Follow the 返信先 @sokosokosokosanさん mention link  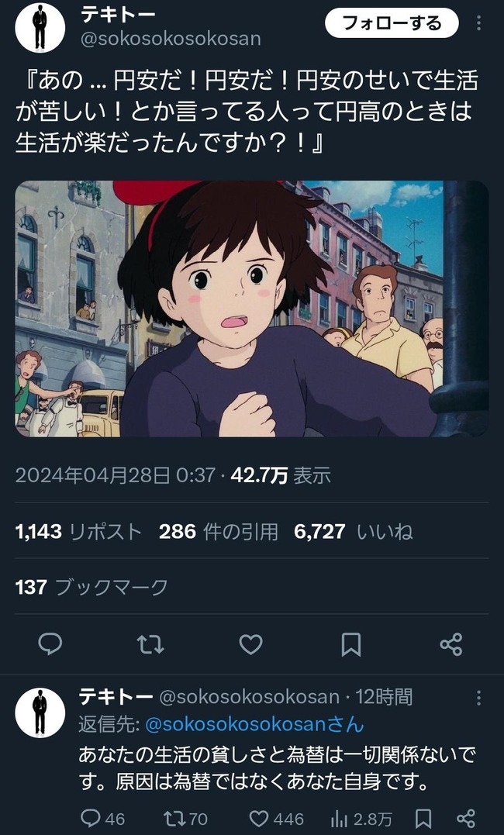(254, 724)
